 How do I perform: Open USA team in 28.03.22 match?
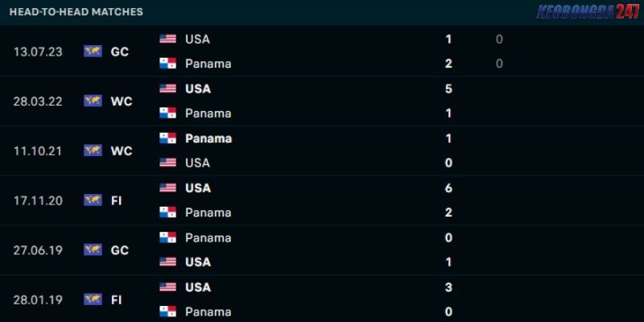tap(198, 89)
